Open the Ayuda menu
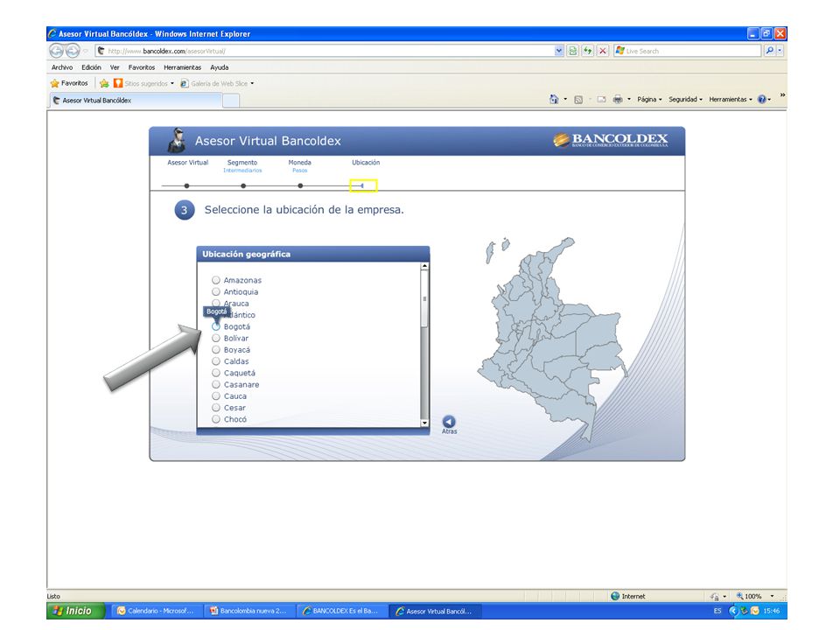 point(219,67)
